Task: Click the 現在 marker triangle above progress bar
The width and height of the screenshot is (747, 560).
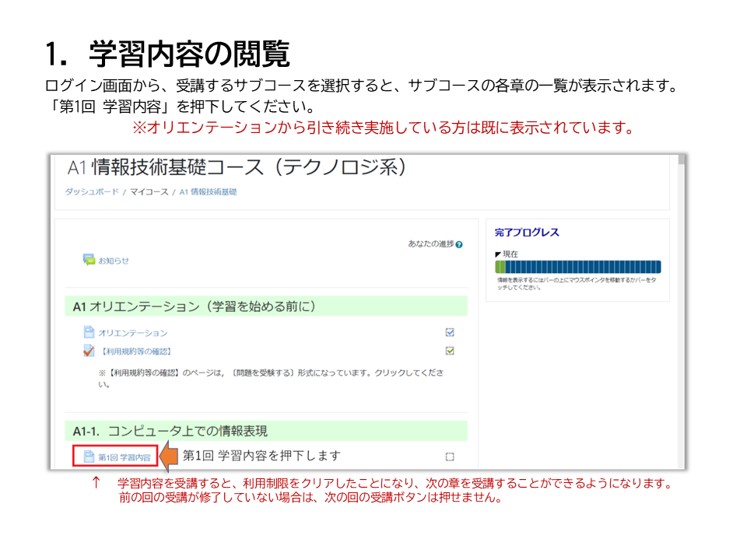Action: [x=498, y=254]
